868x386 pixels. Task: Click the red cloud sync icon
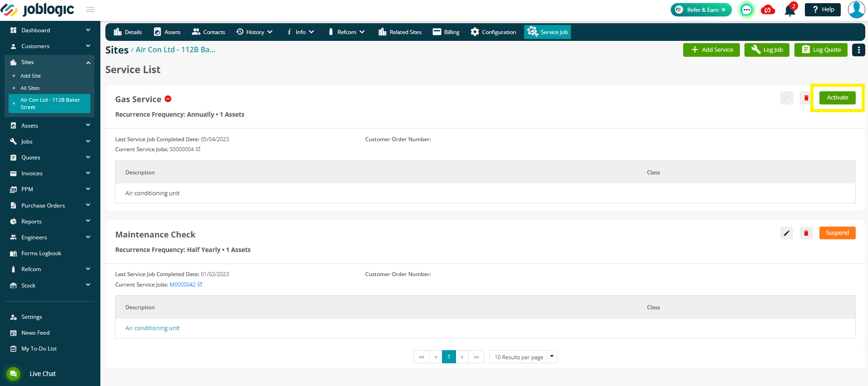click(x=768, y=10)
